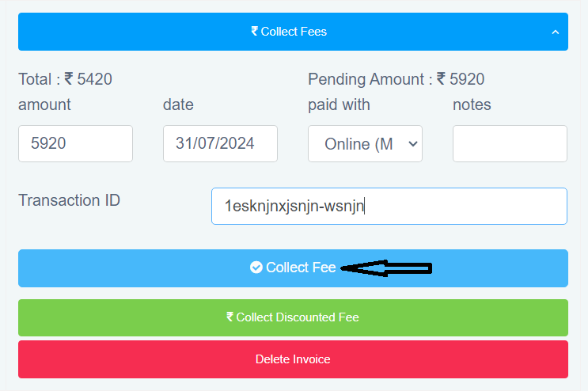
Task: Click the Transaction ID label
Action: [69, 200]
